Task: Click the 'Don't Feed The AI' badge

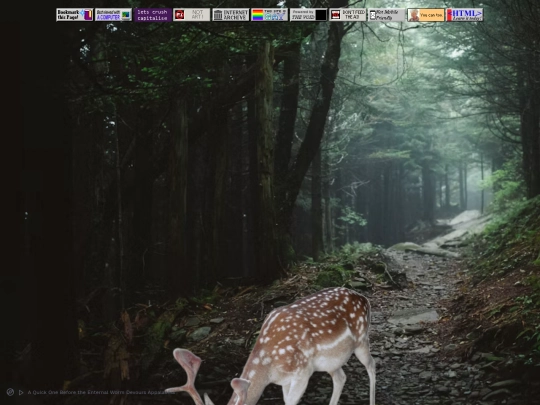Action: pyautogui.click(x=347, y=15)
